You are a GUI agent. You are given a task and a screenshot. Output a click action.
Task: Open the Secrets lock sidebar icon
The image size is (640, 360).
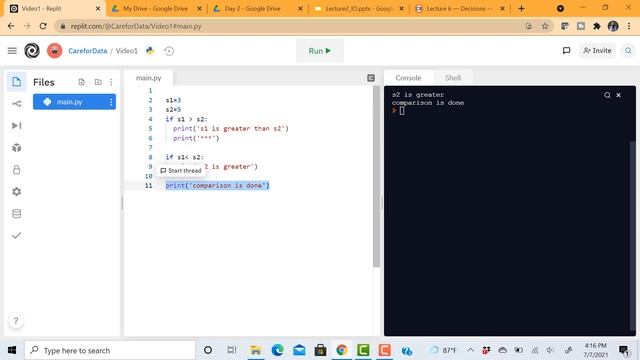point(16,169)
